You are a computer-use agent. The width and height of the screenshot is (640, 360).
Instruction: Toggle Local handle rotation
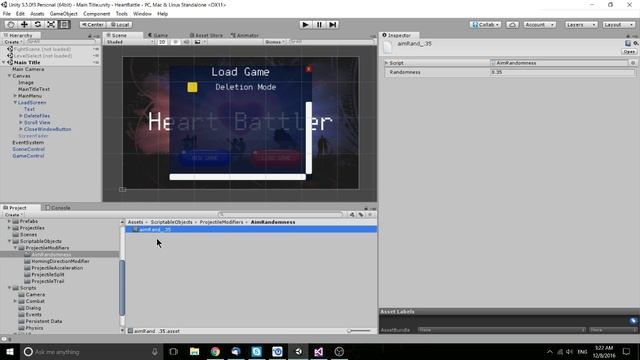click(120, 25)
